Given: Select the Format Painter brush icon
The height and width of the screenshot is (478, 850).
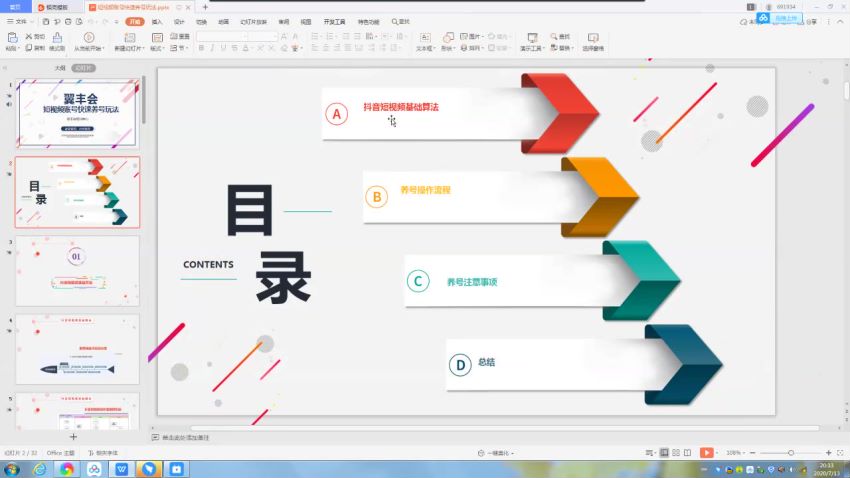Looking at the screenshot, I should tap(57, 37).
